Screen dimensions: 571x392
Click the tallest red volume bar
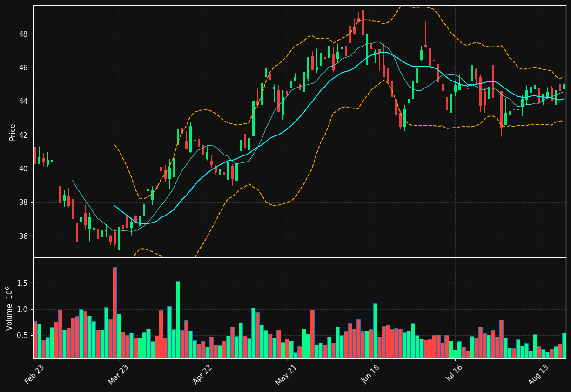pos(114,313)
